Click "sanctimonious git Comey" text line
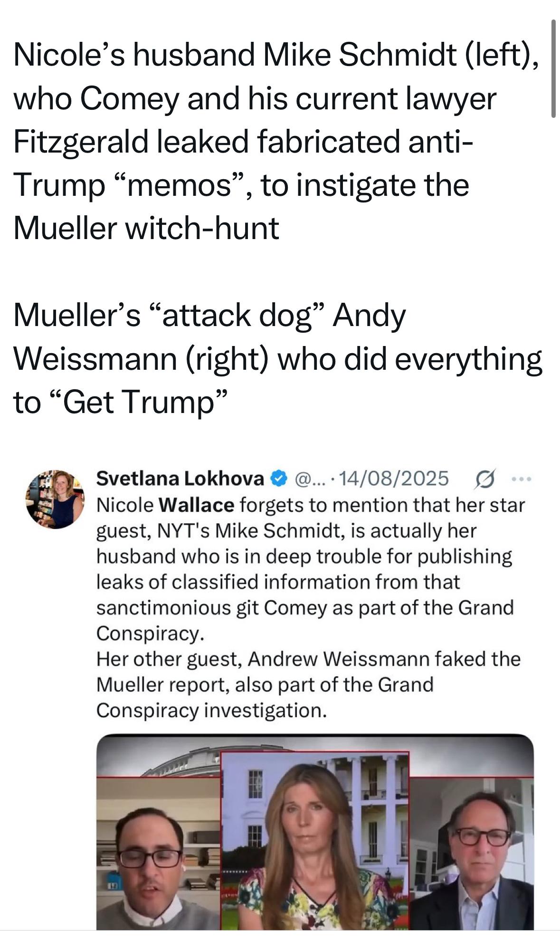 (x=304, y=608)
